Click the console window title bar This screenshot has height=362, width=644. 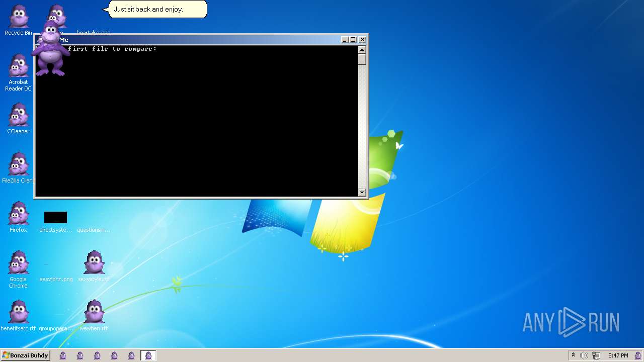point(201,40)
